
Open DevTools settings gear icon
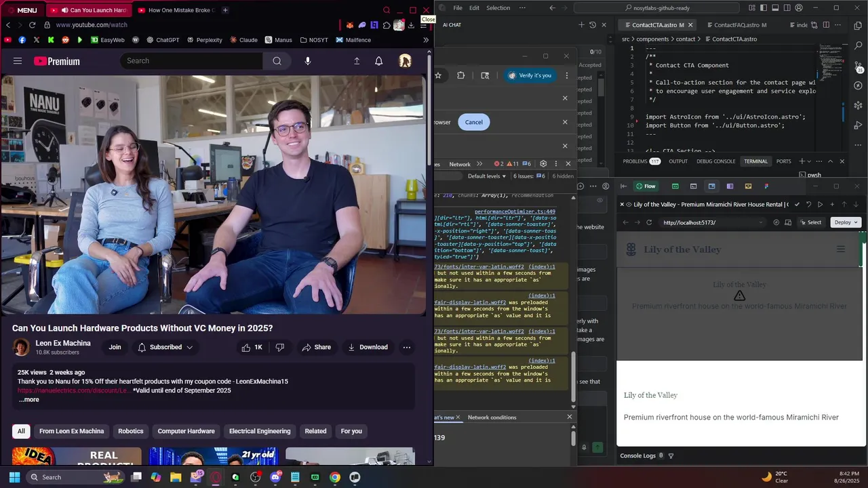tap(543, 164)
